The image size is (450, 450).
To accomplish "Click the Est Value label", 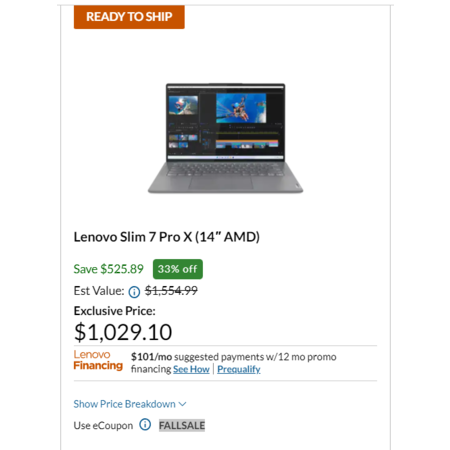I will [99, 291].
